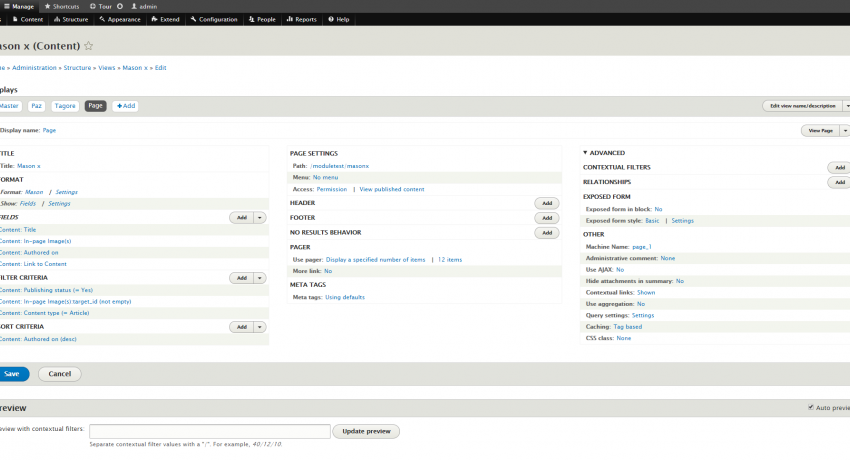The image size is (850, 460).
Task: Collapse the Advanced section
Action: click(x=604, y=153)
